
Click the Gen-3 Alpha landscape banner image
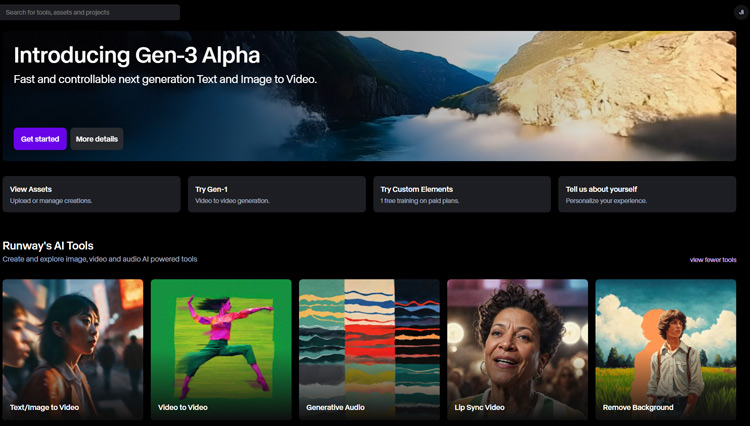coord(560,95)
